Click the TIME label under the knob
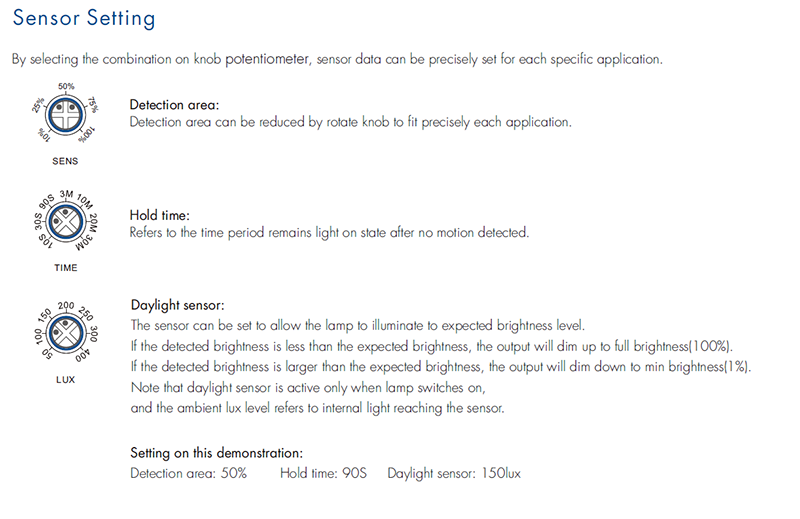 [x=66, y=268]
